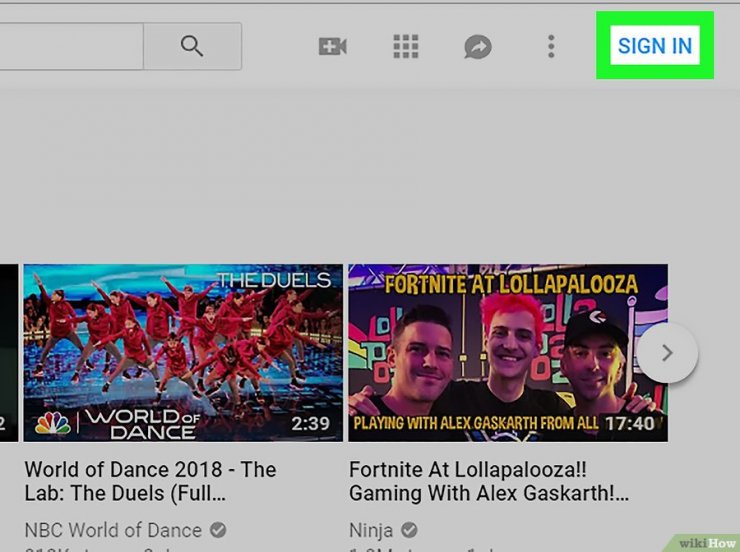Click the 17:40 duration label
Image resolution: width=740 pixels, height=552 pixels.
pos(631,423)
